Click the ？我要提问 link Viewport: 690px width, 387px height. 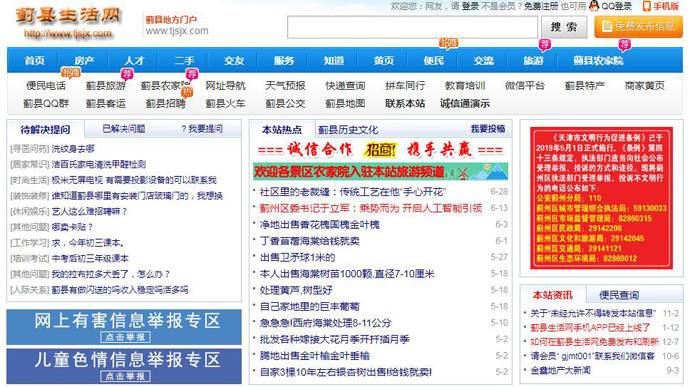coord(202,129)
